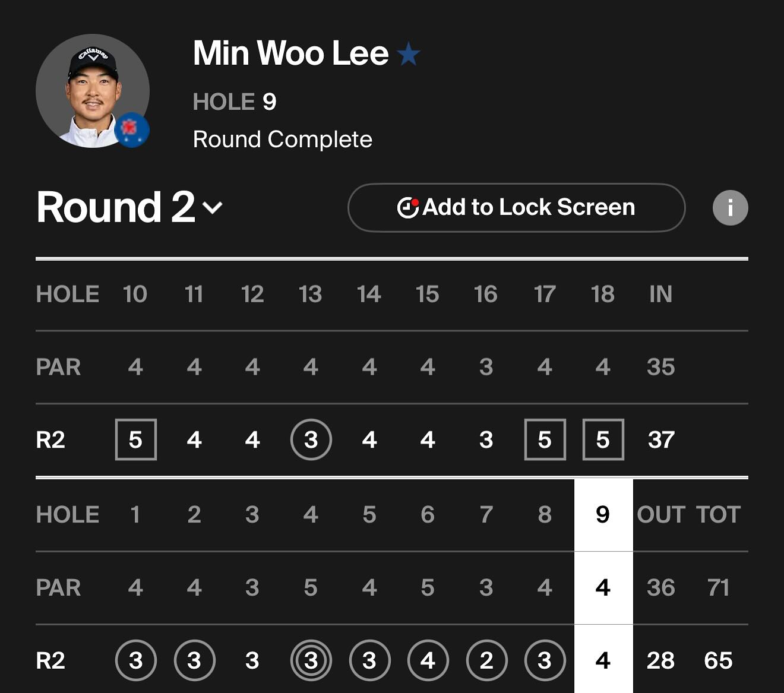
Task: Select the boxed bogey score on hole 18
Action: (x=603, y=440)
